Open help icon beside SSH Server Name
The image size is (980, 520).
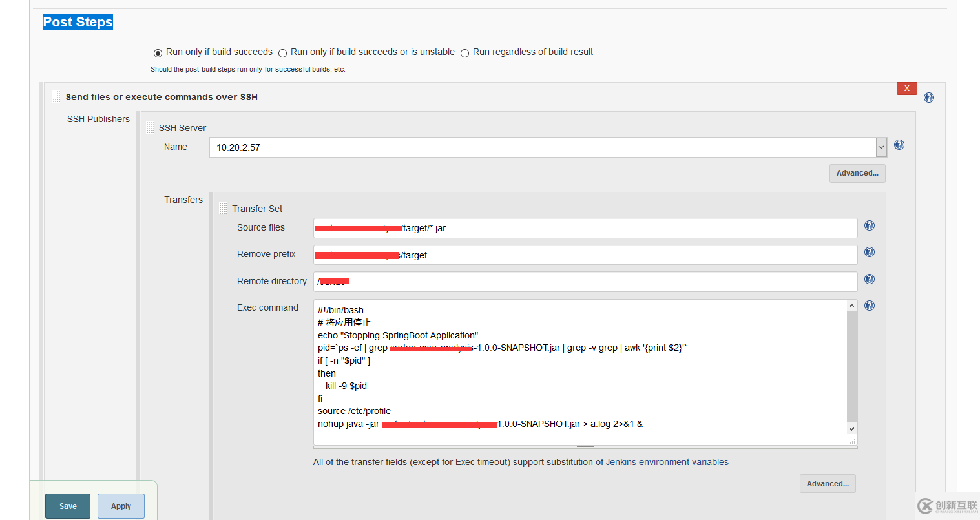pyautogui.click(x=899, y=145)
